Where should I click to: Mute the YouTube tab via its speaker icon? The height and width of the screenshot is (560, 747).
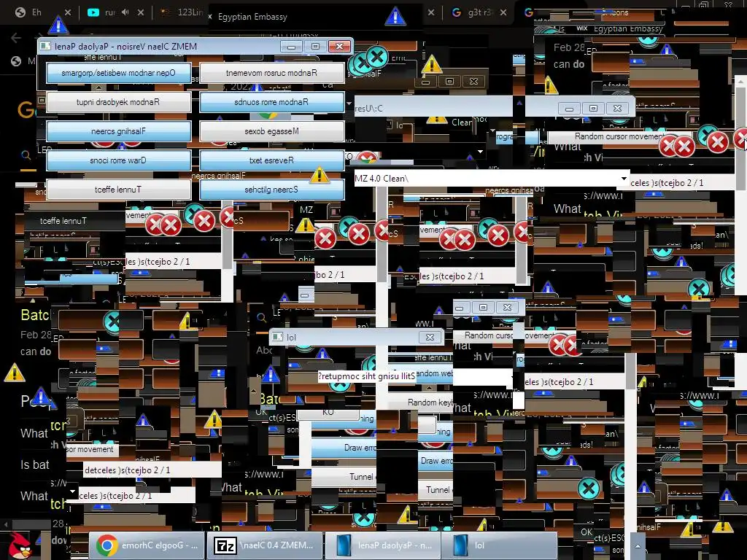125,12
